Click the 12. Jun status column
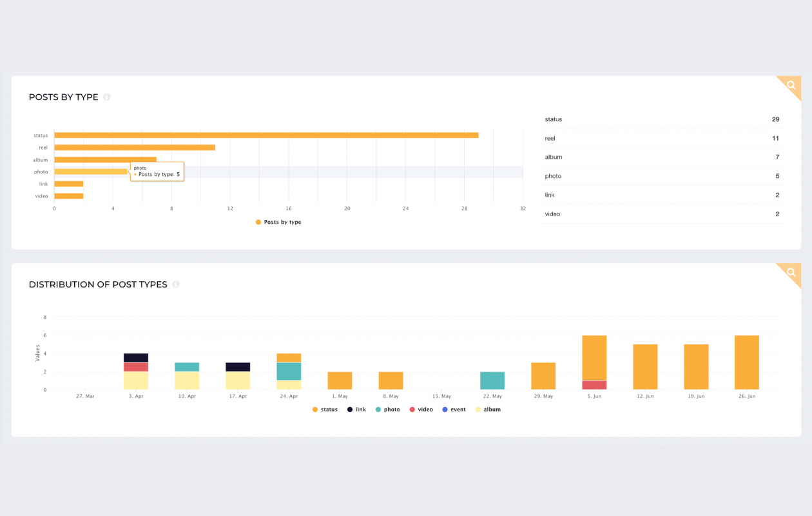 [645, 367]
